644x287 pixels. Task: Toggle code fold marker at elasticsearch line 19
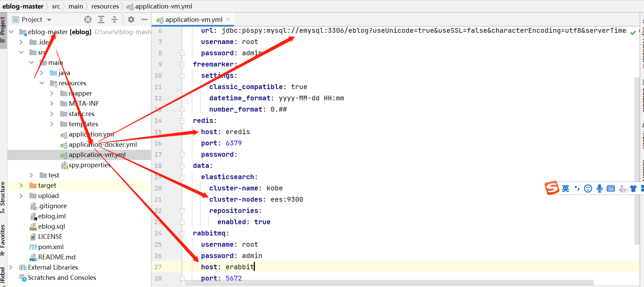click(182, 177)
